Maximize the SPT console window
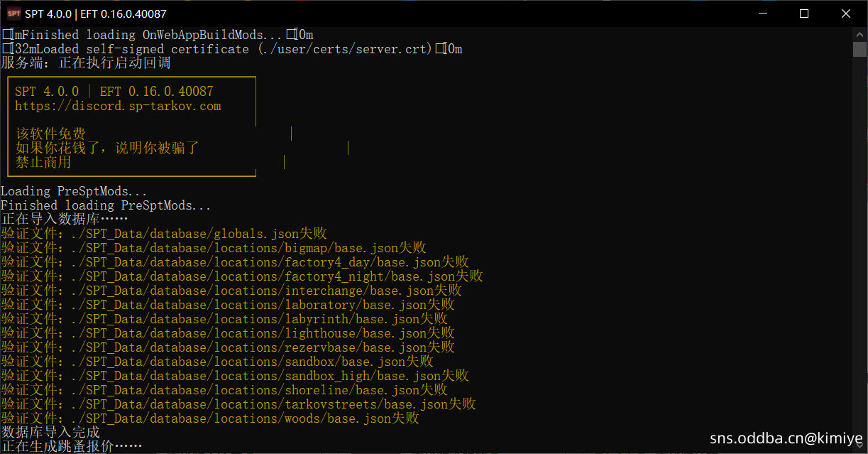The image size is (868, 454). click(803, 13)
